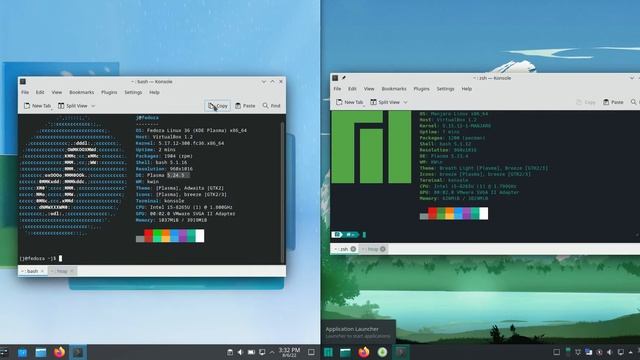Click Konsole window icon in bash title bar
The width and height of the screenshot is (640, 360).
[23, 82]
